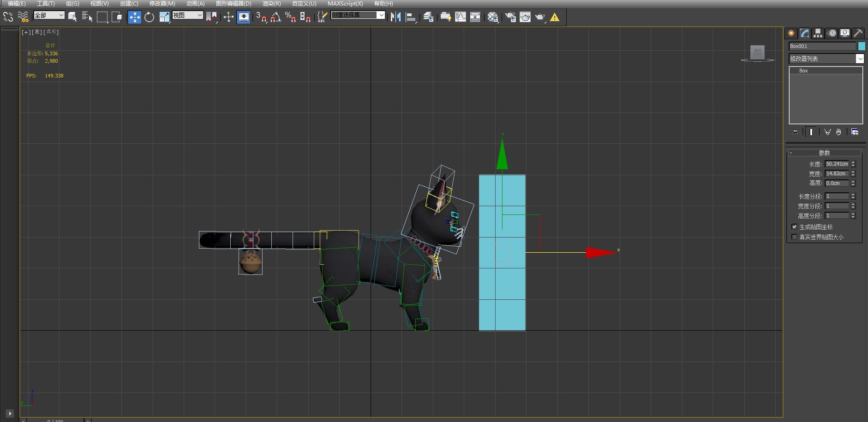The width and height of the screenshot is (868, 422).
Task: Switch to the Motion command panel tab
Action: click(832, 33)
